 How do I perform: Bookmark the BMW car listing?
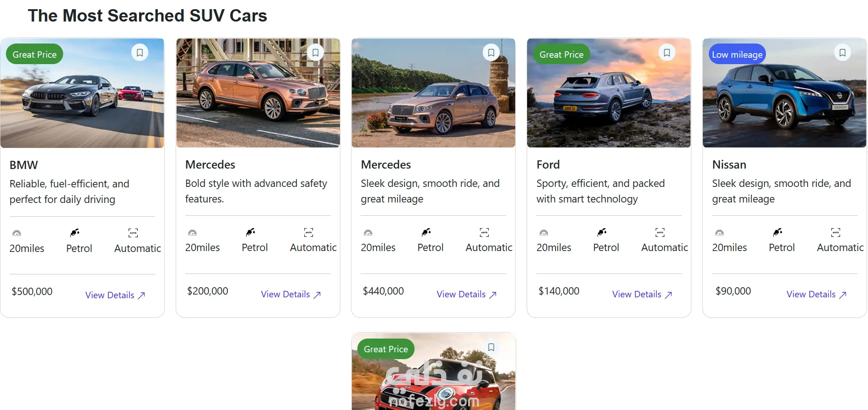140,53
